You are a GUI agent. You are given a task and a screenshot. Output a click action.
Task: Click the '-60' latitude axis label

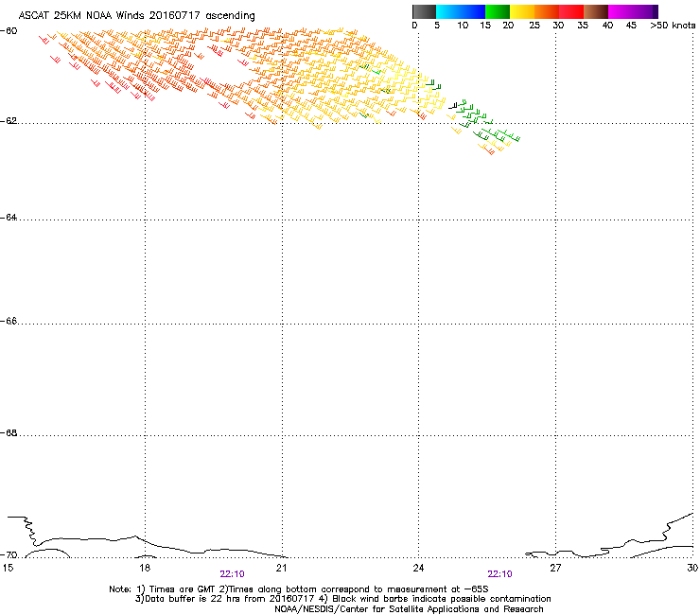(x=9, y=31)
